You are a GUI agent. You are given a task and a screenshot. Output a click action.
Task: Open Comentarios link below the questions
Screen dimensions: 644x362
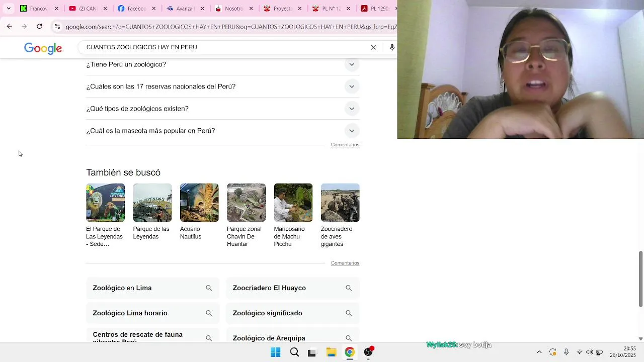[x=345, y=145]
